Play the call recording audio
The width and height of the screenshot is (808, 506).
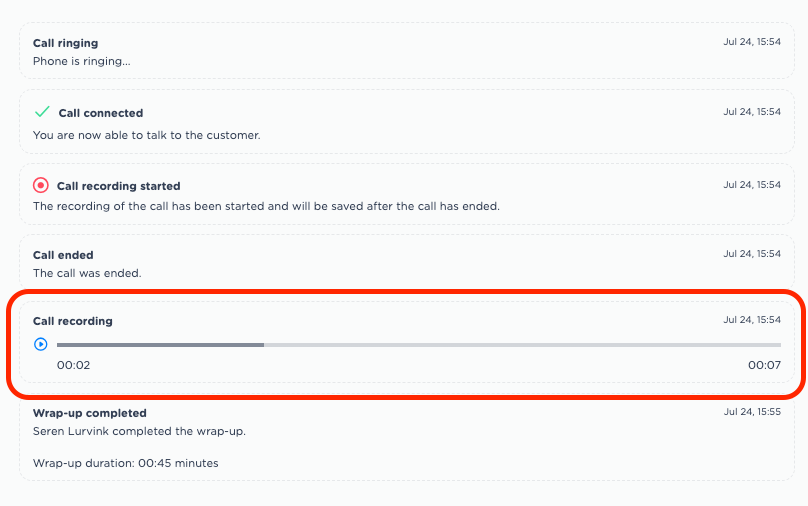pyautogui.click(x=41, y=344)
